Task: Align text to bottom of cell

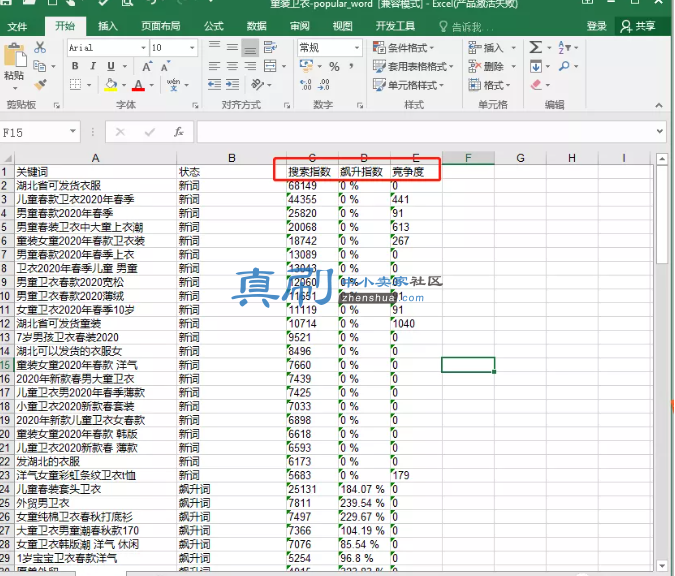Action: click(250, 48)
